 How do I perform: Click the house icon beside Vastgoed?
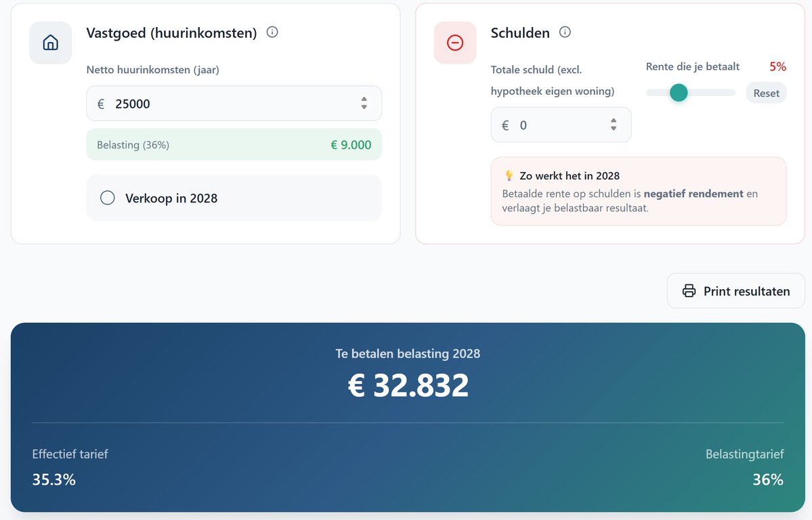50,43
